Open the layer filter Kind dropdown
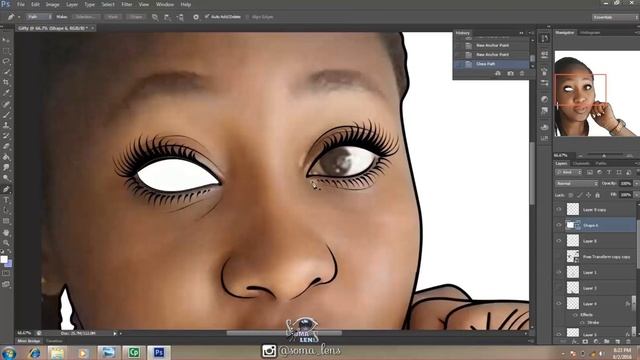640x360 pixels. pos(569,172)
